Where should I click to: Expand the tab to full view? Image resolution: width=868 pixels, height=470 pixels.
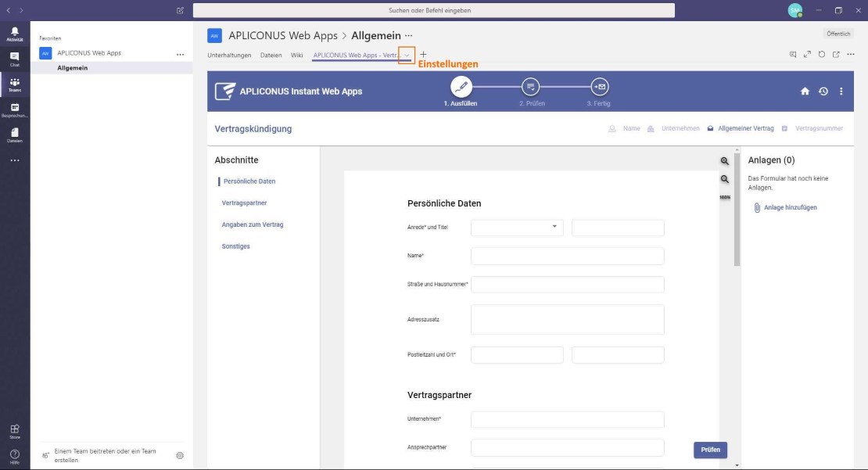[807, 54]
